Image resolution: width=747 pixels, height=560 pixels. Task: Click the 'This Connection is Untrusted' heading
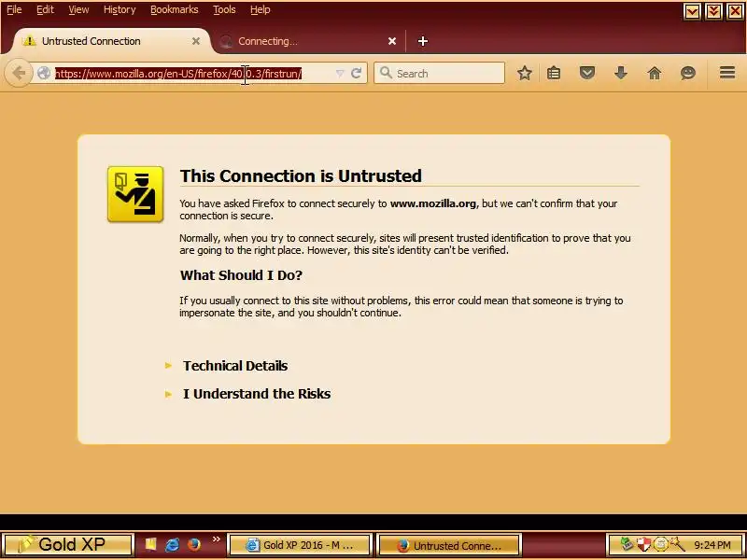pos(301,175)
